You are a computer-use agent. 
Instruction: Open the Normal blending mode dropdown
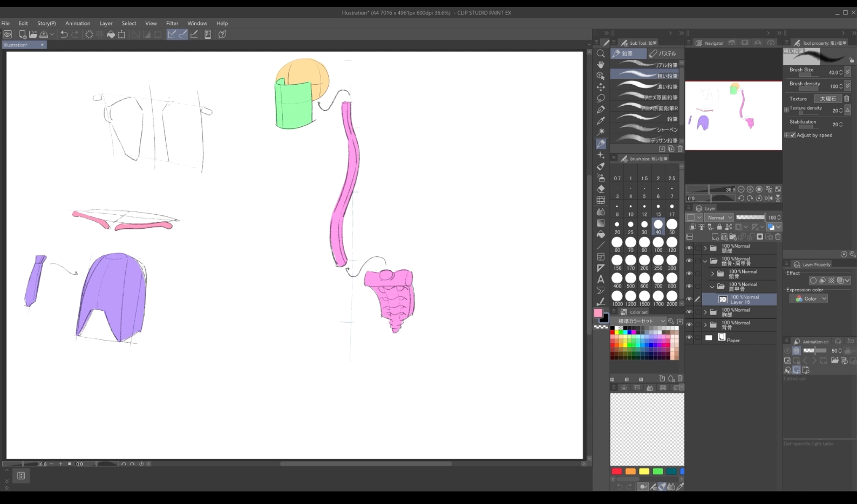point(719,217)
